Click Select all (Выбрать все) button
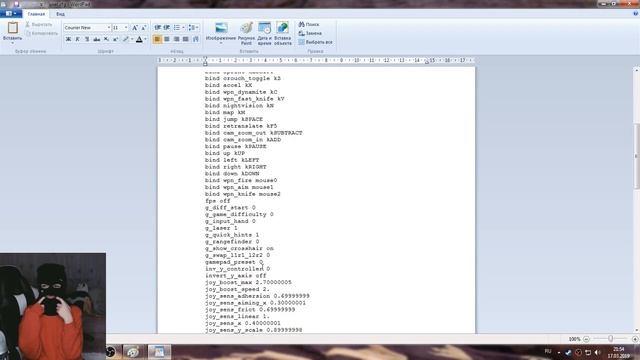 pos(315,42)
